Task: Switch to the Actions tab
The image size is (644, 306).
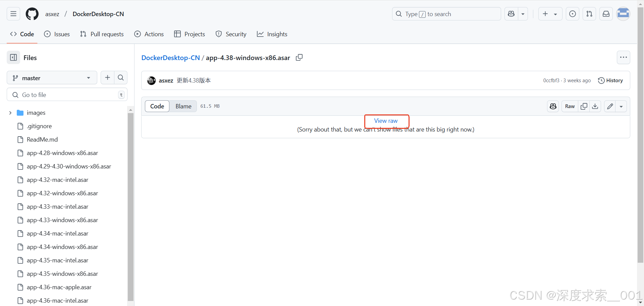Action: tap(149, 34)
